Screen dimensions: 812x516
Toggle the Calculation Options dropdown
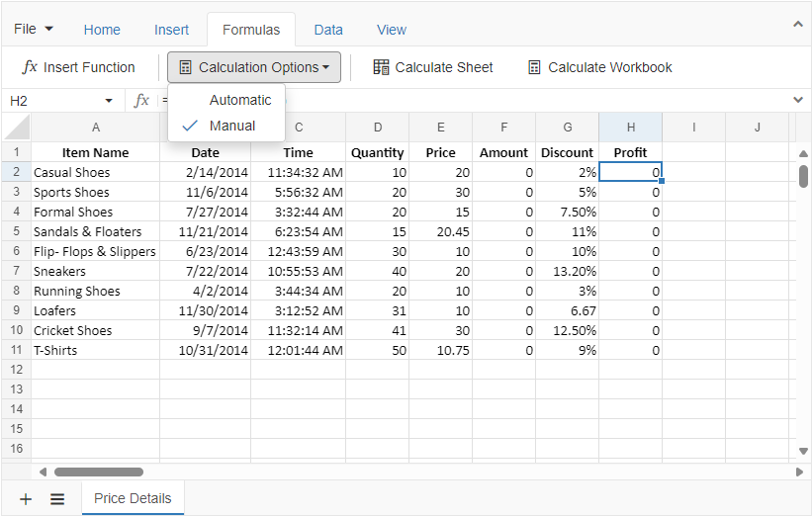[254, 67]
